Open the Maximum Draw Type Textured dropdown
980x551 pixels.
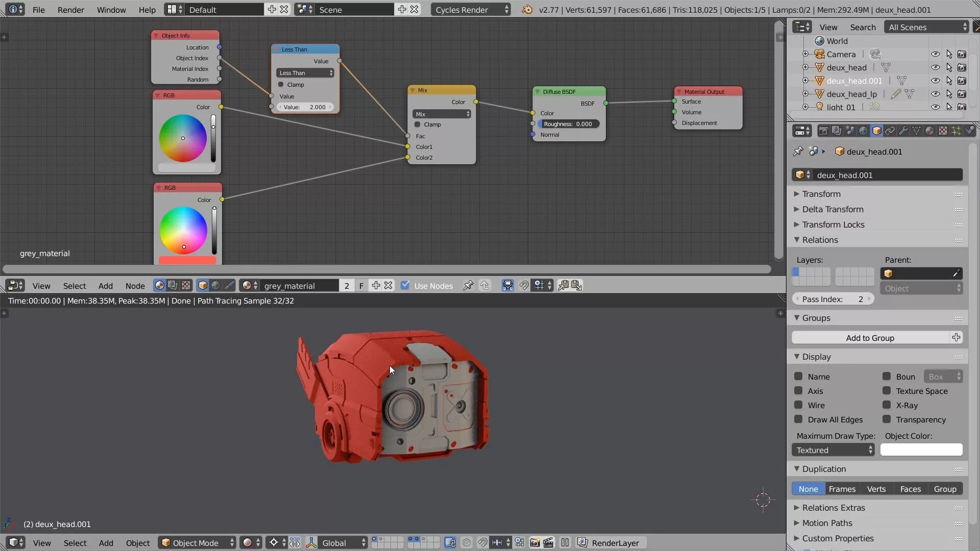(833, 450)
